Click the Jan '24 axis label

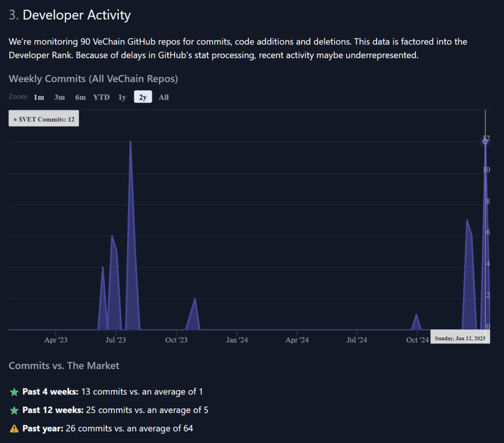237,340
